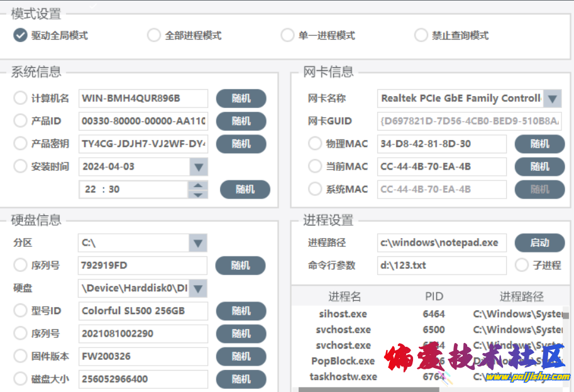Switch to 单一进程模式 mode
This screenshot has width=574, height=392.
287,35
